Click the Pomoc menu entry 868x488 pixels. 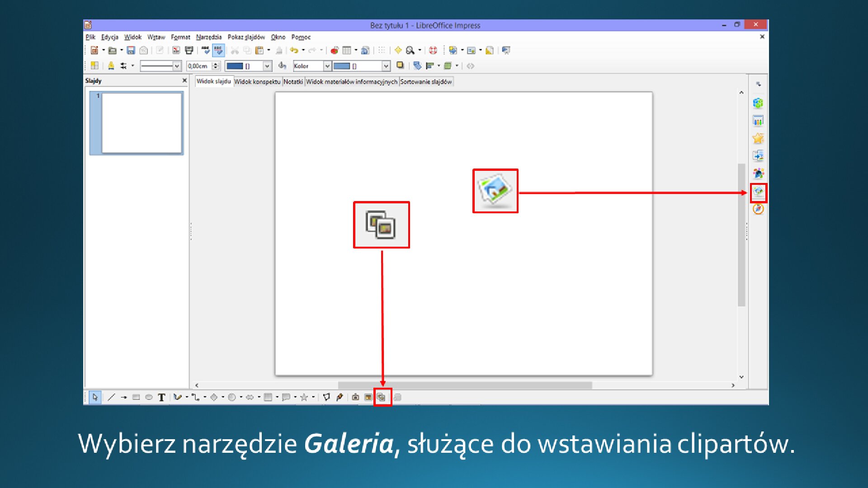click(x=301, y=37)
